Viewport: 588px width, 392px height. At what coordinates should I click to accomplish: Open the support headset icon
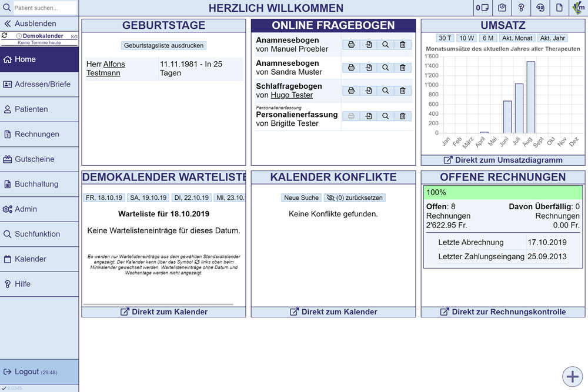[540, 8]
